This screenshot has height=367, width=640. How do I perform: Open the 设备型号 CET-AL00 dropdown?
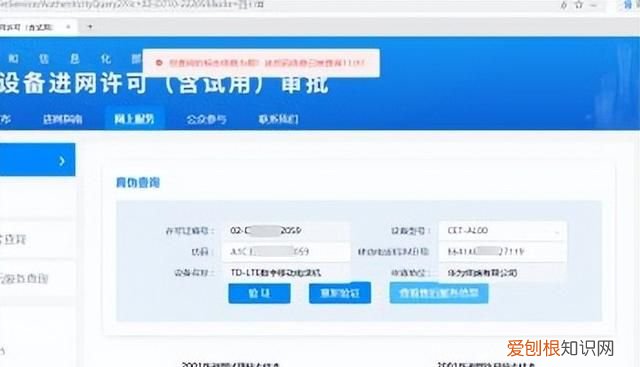tap(502, 231)
